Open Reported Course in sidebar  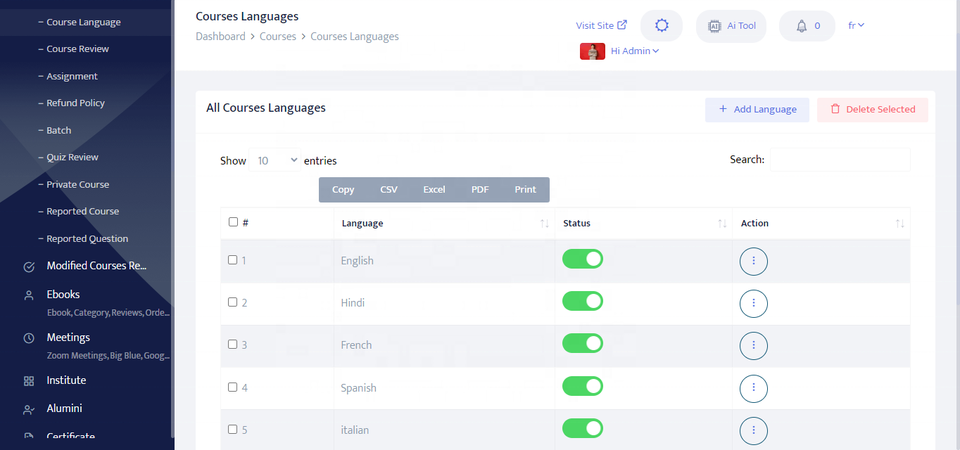pos(83,211)
